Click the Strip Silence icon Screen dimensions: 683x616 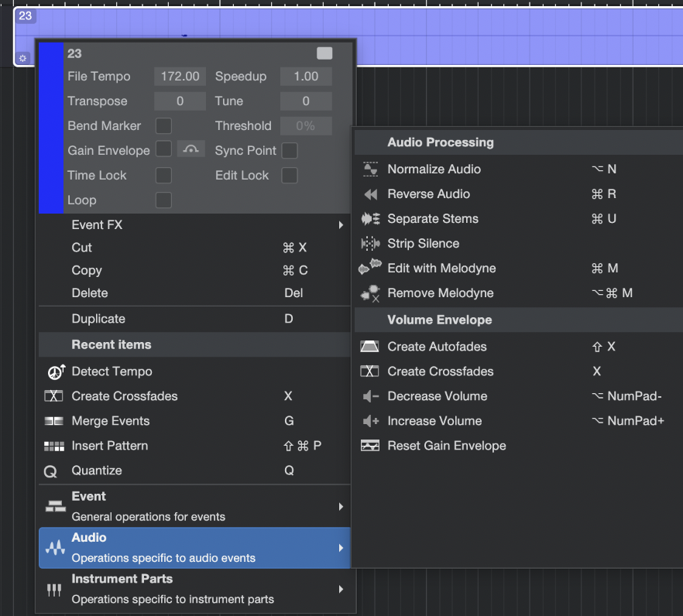[x=370, y=244]
